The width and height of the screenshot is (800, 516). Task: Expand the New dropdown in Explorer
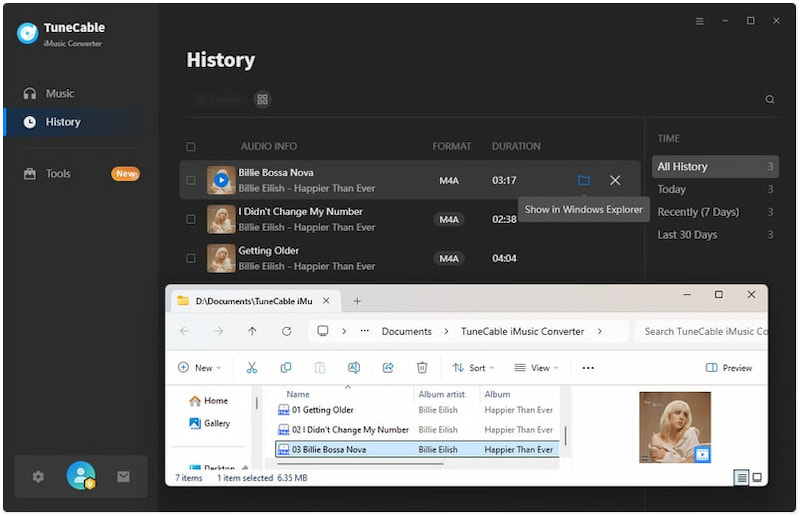(x=200, y=368)
